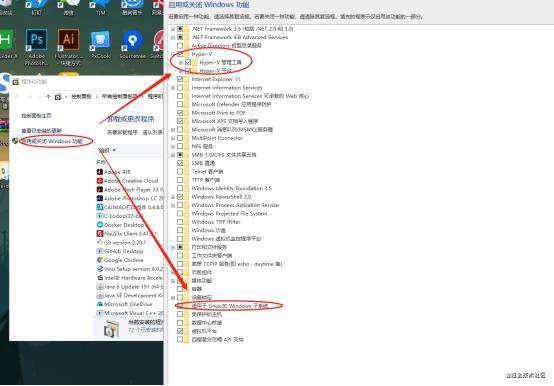Toggle the Hyper-V management tools checkbox
Screen dimensions: 554x386
pos(188,62)
